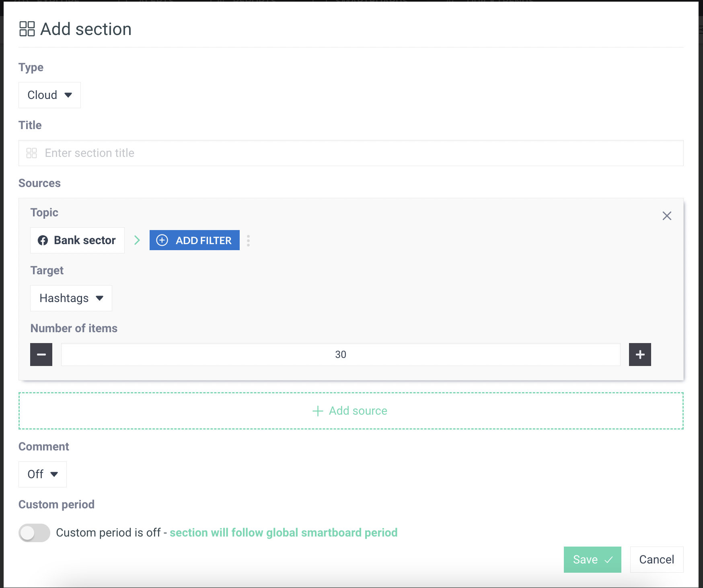Select the Bank sector topic chip
This screenshot has width=703, height=588.
(x=77, y=241)
